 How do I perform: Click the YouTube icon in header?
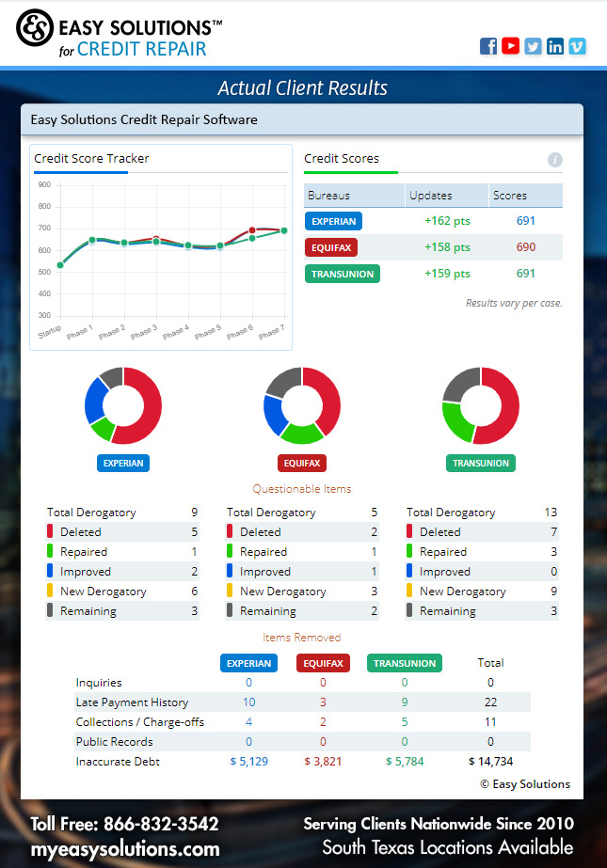[510, 46]
